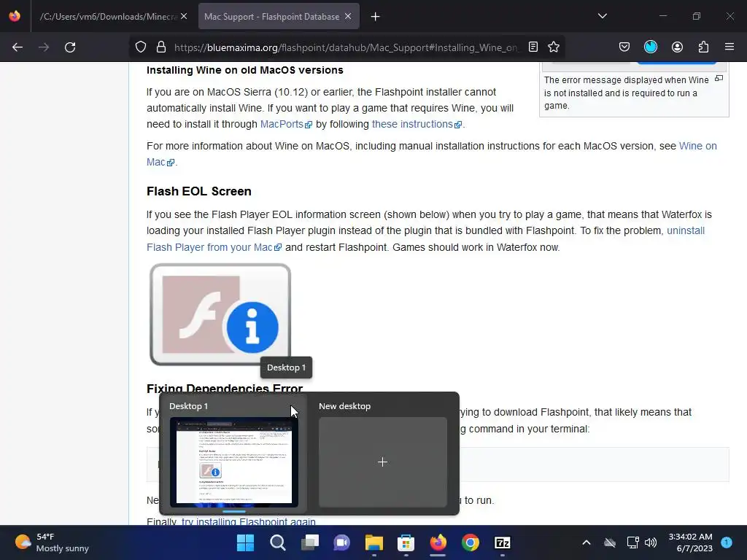Bookmark this page with the star
The width and height of the screenshot is (747, 560).
pos(554,47)
